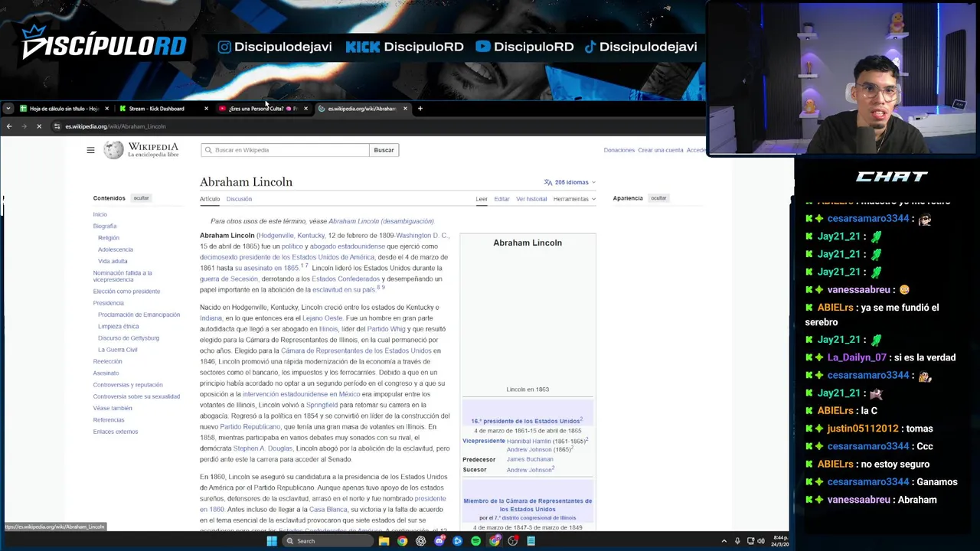Close the ¿Eres una Persona Culta? tab
Viewport: 980px width, 551px height.
(305, 109)
